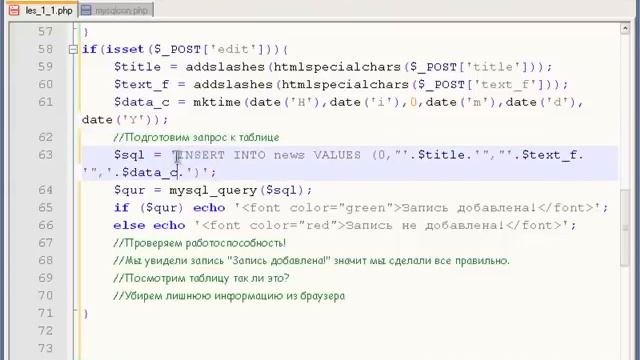Click line number 71 in the margin
Screen dimensions: 640x360
pos(45,313)
